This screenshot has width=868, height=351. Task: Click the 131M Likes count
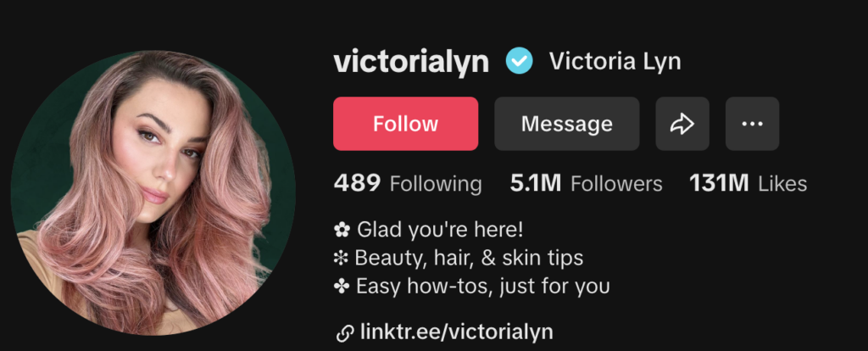pos(748,183)
